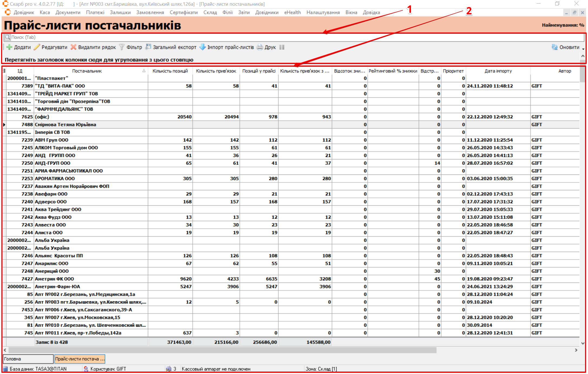Switch to the Головна tab
Screen dimensions: 588x374
tap(28, 359)
